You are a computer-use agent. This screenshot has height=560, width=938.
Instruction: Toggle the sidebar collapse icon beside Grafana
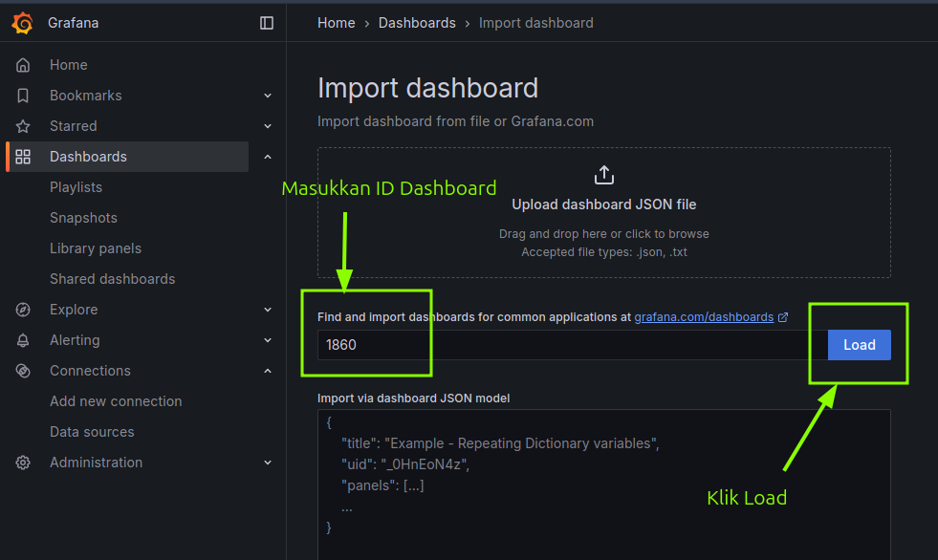(266, 22)
